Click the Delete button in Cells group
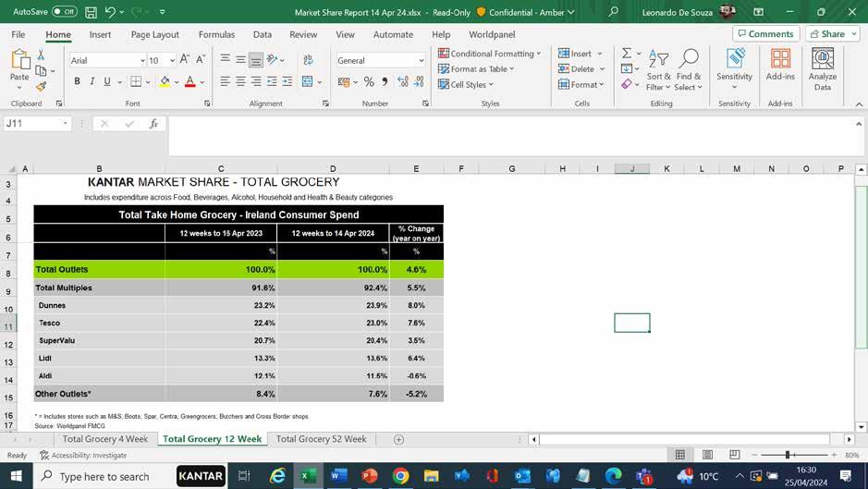Image resolution: width=868 pixels, height=489 pixels. click(x=581, y=68)
